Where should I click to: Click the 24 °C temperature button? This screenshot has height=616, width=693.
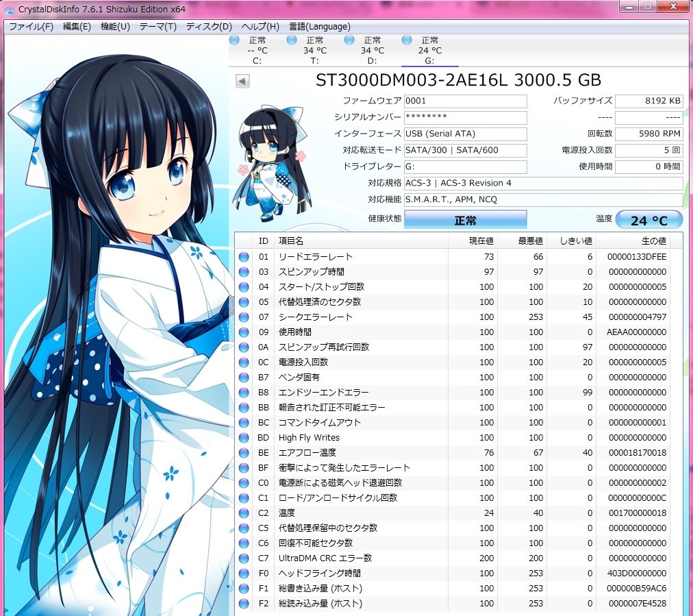pos(648,220)
